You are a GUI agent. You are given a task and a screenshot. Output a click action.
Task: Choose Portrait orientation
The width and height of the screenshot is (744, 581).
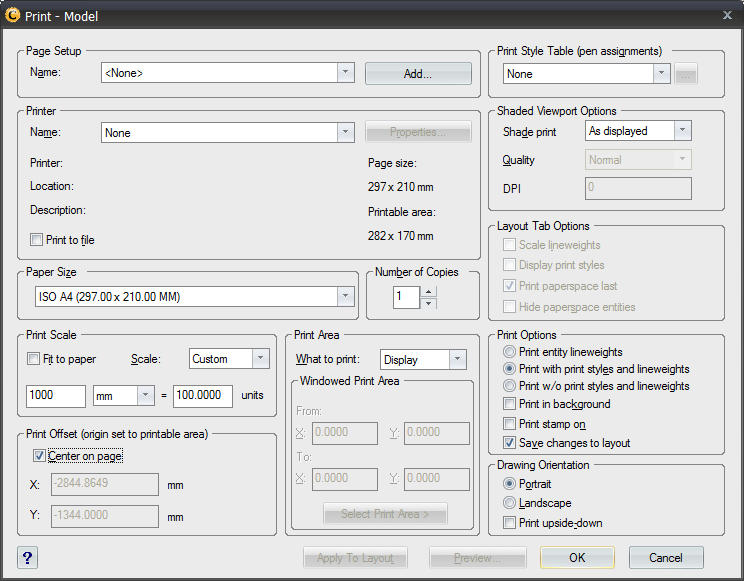pos(509,484)
